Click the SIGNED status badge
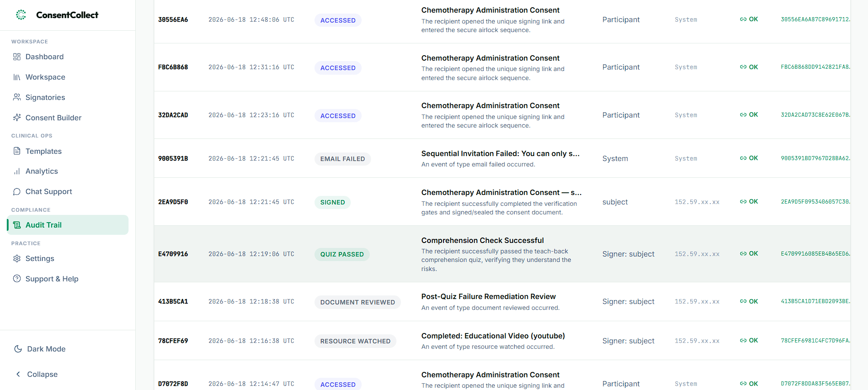 click(333, 202)
